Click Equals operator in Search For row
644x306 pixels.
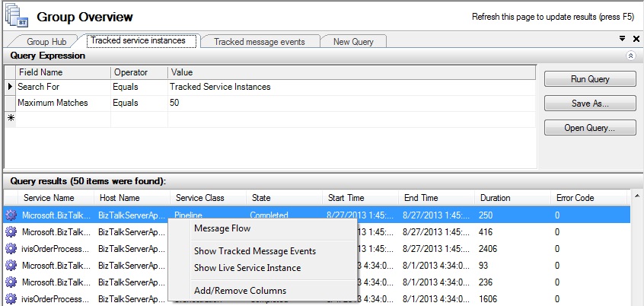tap(139, 87)
